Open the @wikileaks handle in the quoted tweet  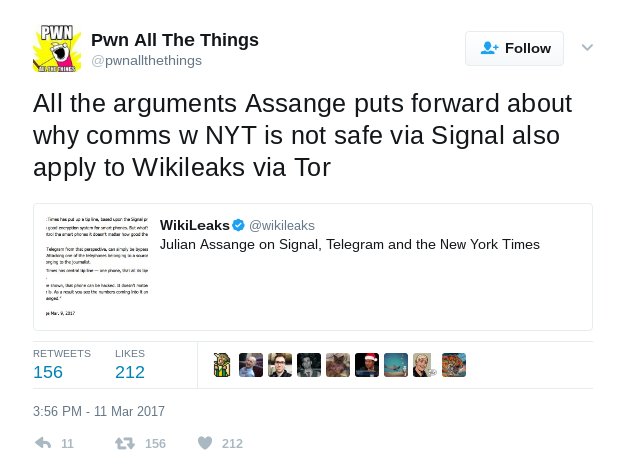[x=282, y=225]
